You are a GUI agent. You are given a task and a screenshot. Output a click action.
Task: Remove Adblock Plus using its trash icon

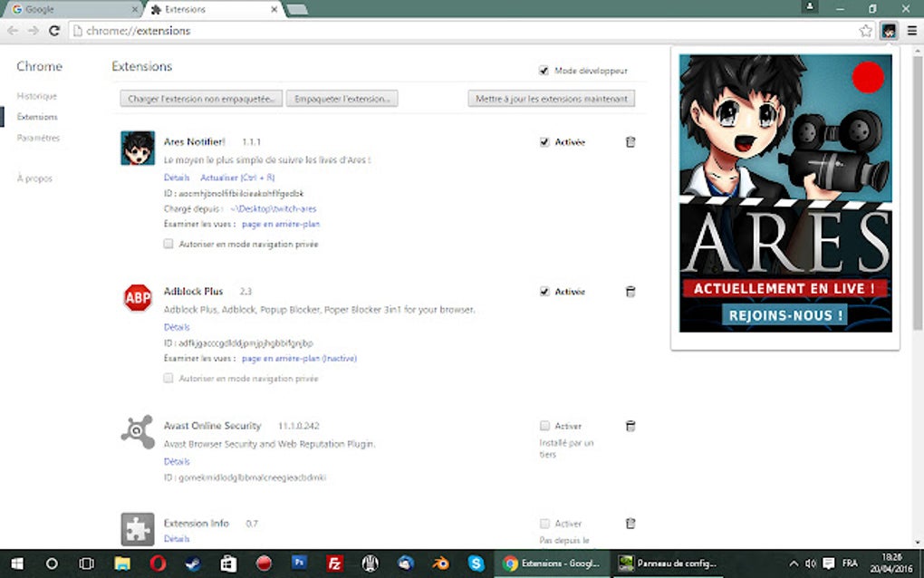[630, 291]
